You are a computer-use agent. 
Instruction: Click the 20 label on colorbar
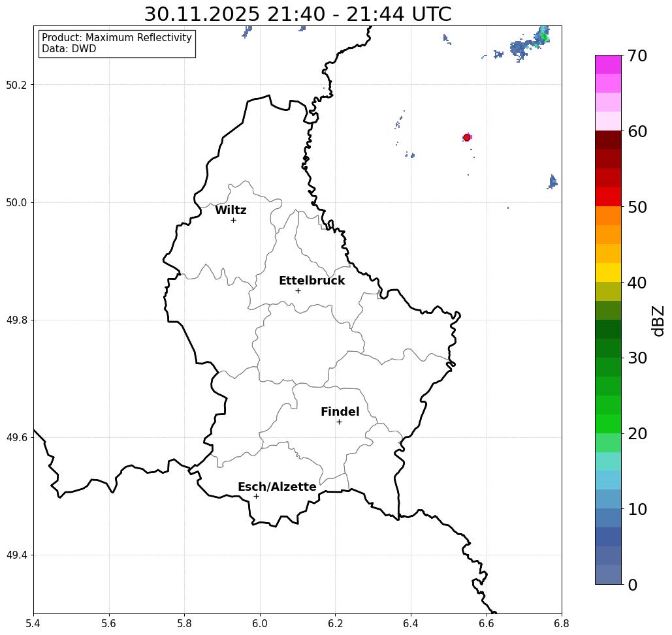tap(637, 434)
